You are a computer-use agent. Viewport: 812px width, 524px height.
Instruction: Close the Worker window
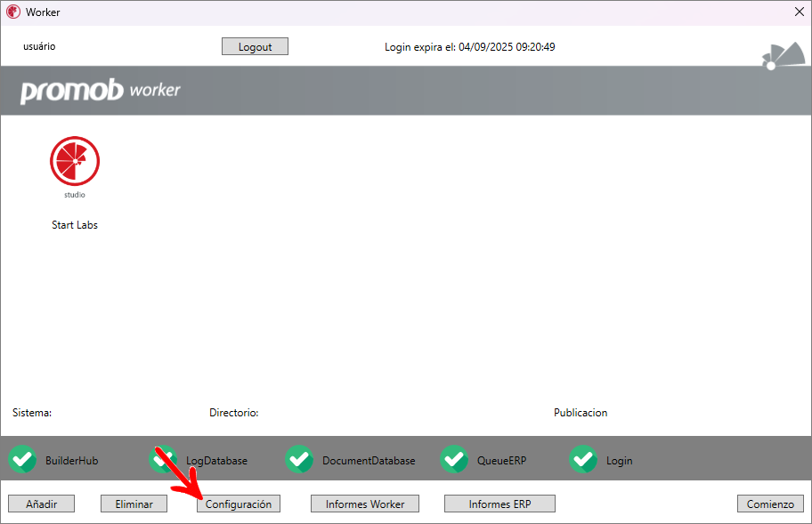pos(799,12)
